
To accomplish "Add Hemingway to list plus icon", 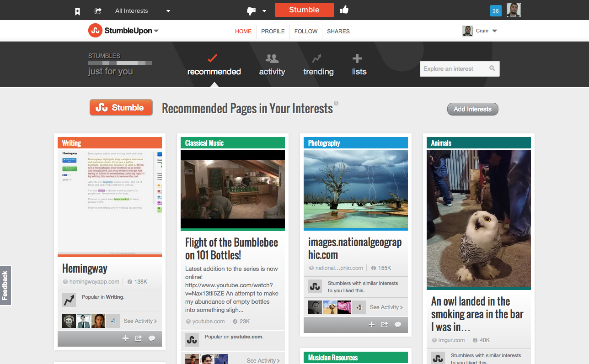I will point(125,338).
